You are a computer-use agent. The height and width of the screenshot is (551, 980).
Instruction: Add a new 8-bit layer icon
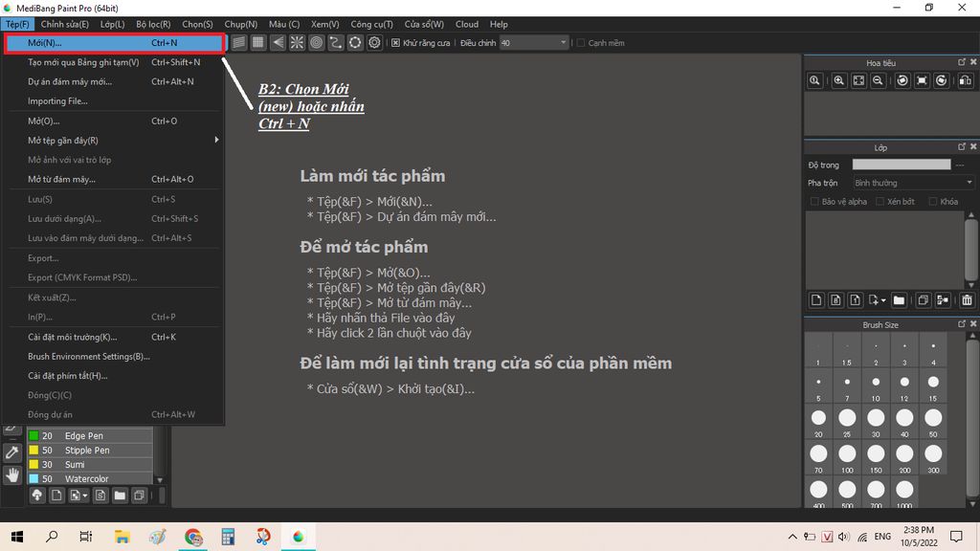835,300
